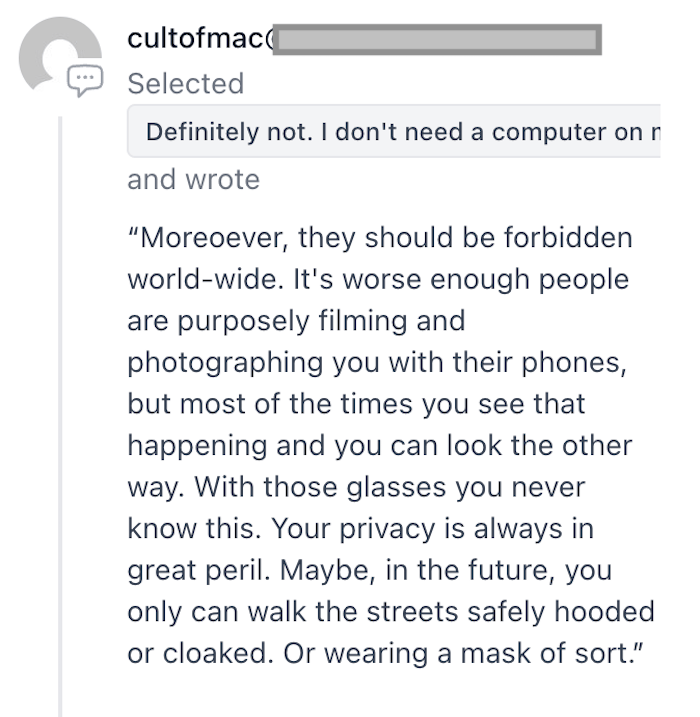Click the phrase "Your privacy" in comment
Image resolution: width=700 pixels, height=717 pixels.
pyautogui.click(x=353, y=529)
